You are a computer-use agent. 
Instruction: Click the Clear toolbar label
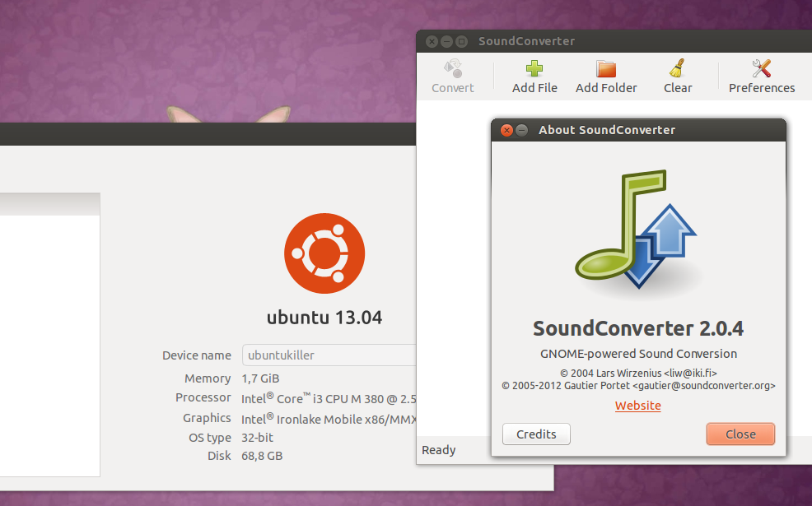tap(677, 87)
